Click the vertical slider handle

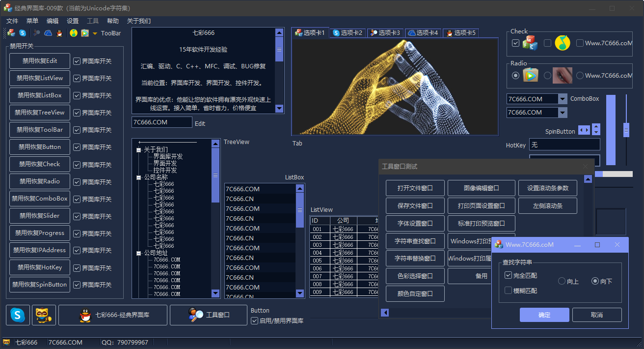click(x=626, y=130)
